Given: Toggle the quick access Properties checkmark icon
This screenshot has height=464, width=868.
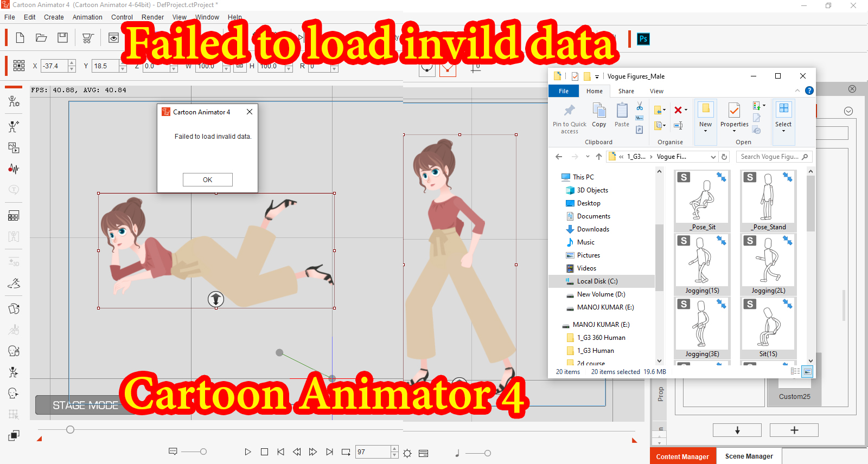Looking at the screenshot, I should 575,76.
